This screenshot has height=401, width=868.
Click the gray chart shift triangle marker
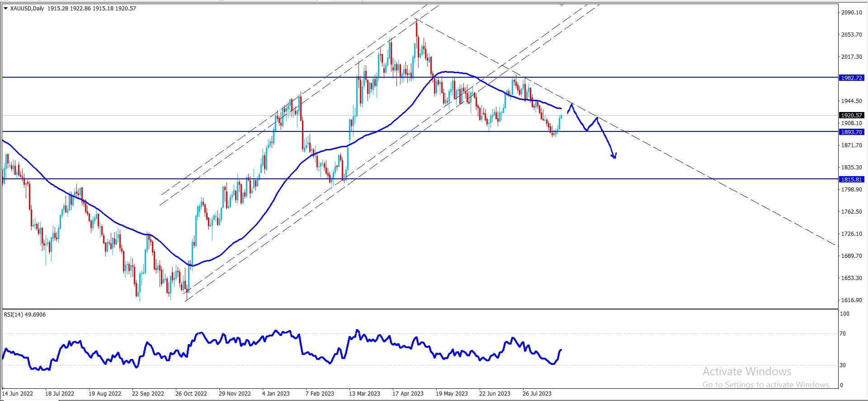561,5
